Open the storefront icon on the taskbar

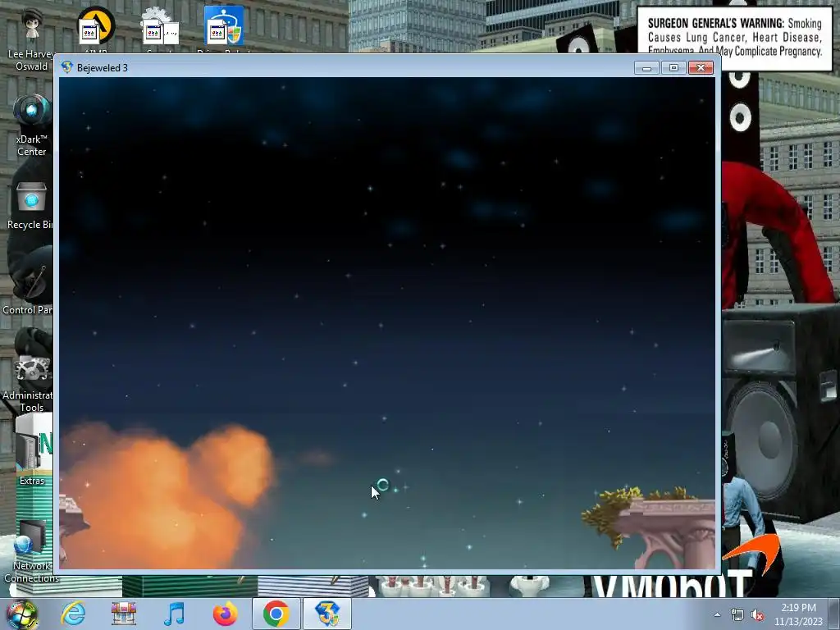point(124,614)
